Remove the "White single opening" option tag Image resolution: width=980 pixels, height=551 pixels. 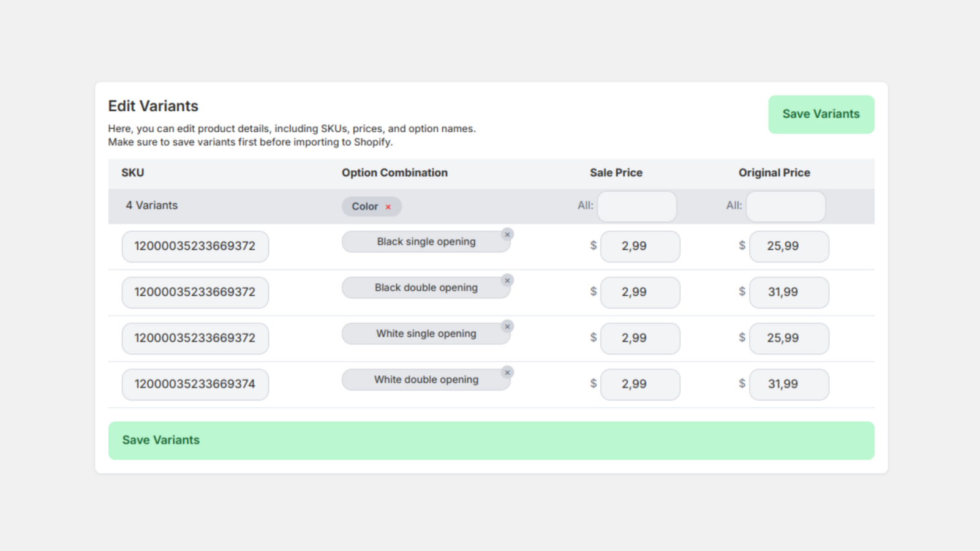coord(507,326)
